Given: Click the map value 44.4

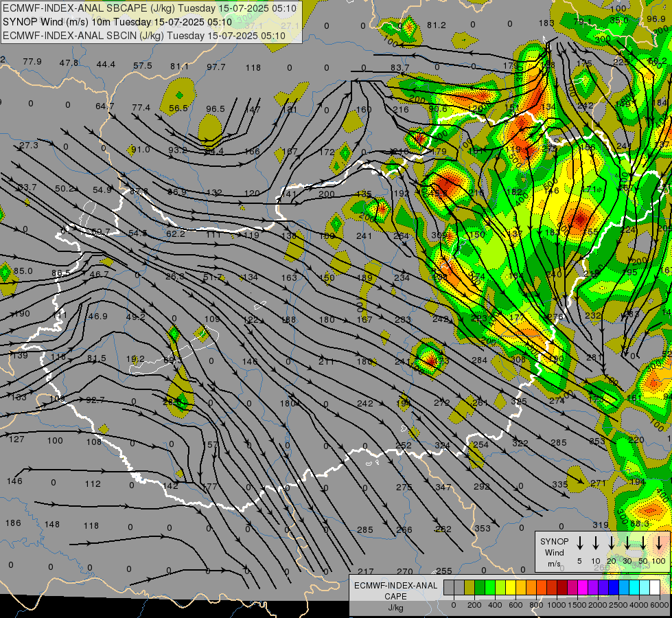Looking at the screenshot, I should (106, 64).
